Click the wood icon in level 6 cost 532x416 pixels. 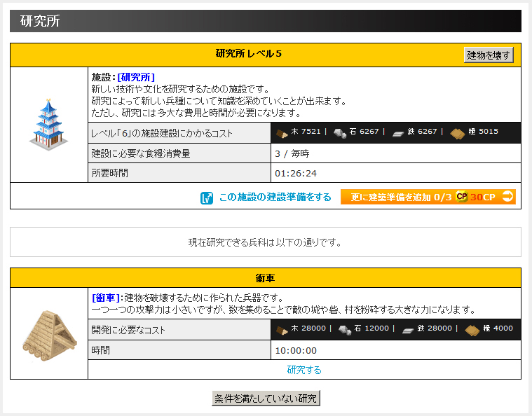coord(281,132)
